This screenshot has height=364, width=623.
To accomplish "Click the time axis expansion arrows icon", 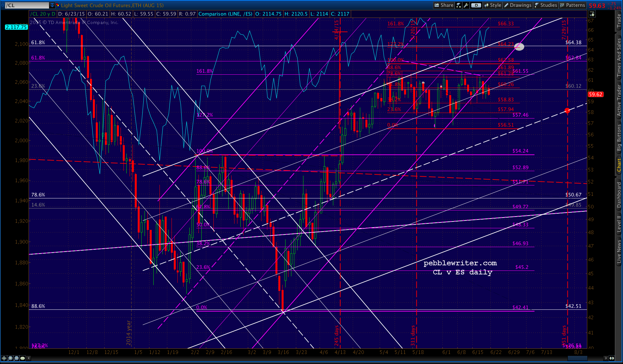I will pos(612,358).
